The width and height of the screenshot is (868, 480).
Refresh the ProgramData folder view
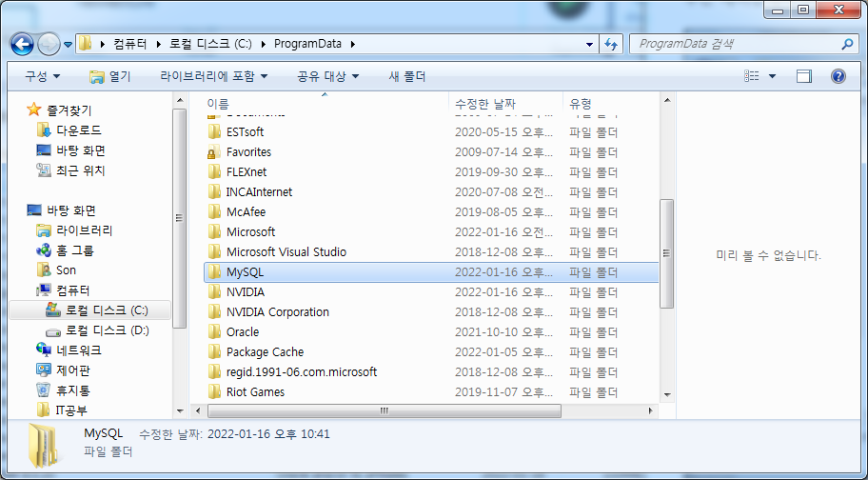611,45
